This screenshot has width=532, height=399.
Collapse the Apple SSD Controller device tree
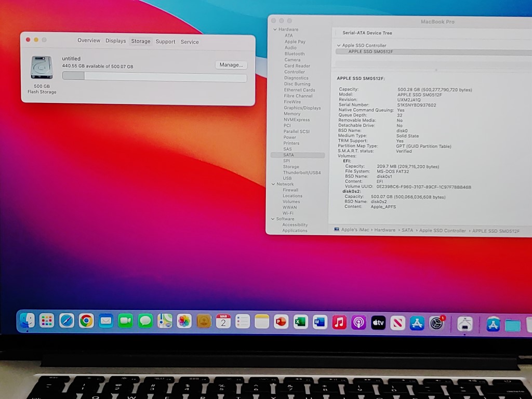(x=339, y=45)
